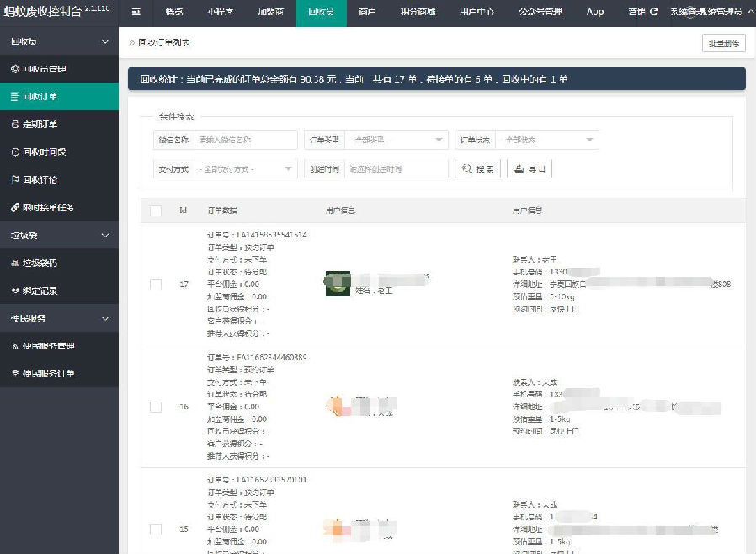Select the highlighted 回收员 top tab
756x554 pixels.
pyautogui.click(x=321, y=12)
